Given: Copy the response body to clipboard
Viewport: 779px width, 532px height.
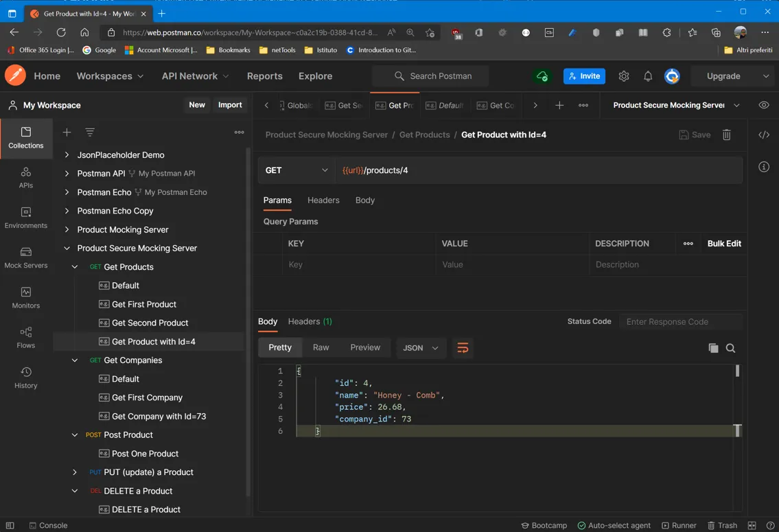Looking at the screenshot, I should click(713, 348).
